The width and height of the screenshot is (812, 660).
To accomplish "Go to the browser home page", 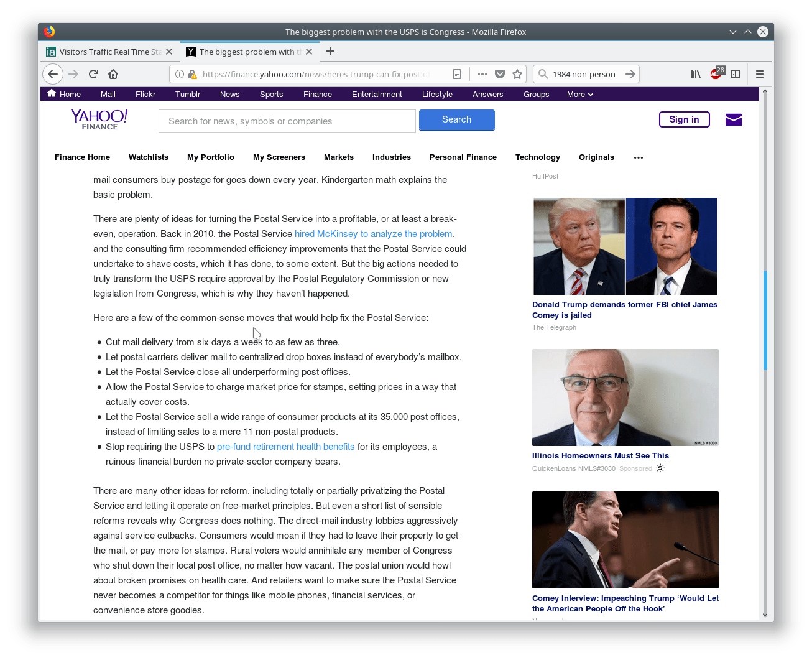I will coord(113,74).
